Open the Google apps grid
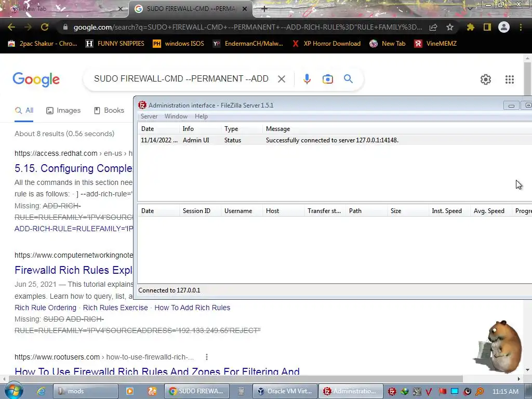 [510, 79]
